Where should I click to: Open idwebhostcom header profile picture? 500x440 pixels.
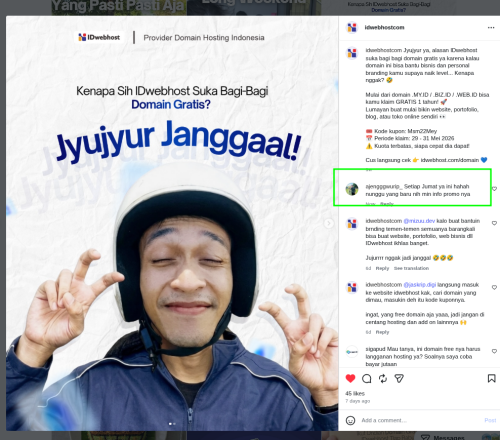(x=352, y=28)
